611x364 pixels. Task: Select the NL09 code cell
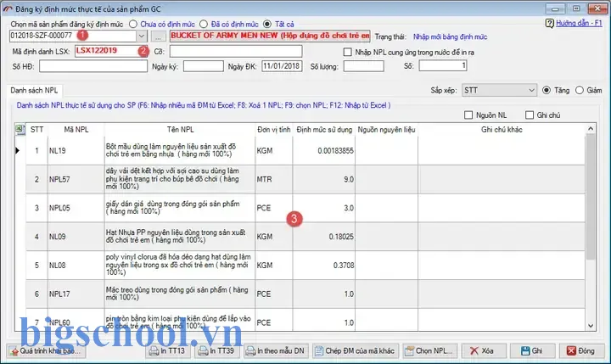76,237
